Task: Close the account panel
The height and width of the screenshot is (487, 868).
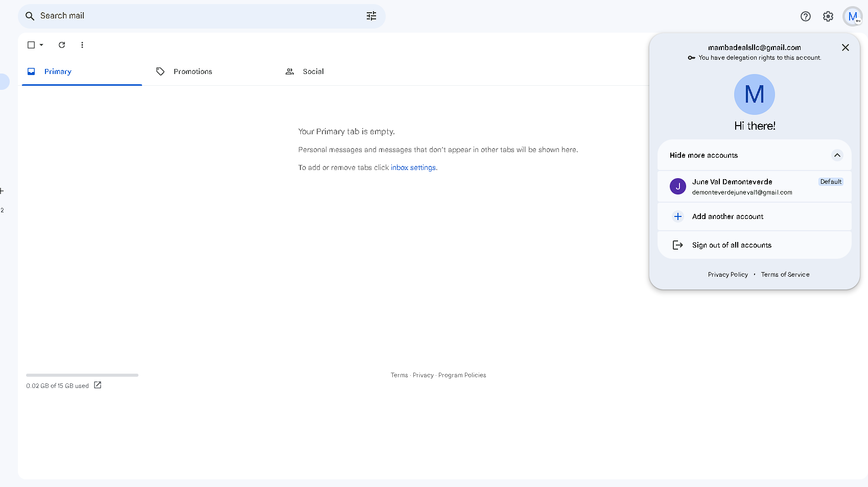Action: pyautogui.click(x=846, y=47)
